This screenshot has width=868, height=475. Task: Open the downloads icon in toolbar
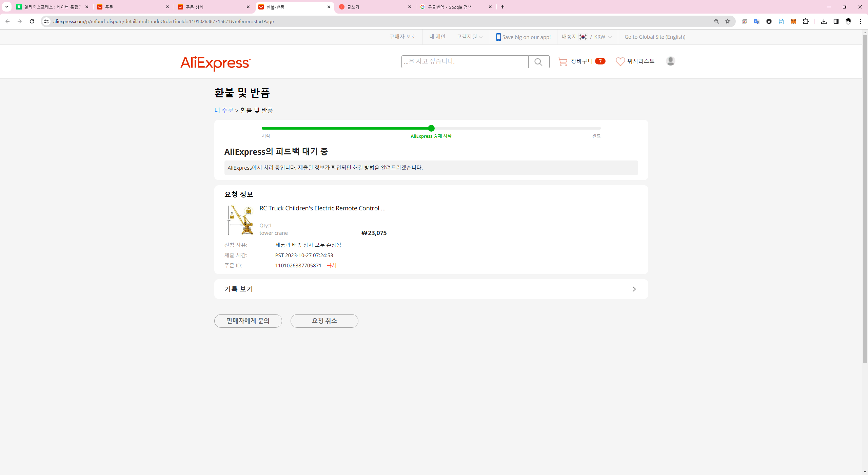point(824,21)
